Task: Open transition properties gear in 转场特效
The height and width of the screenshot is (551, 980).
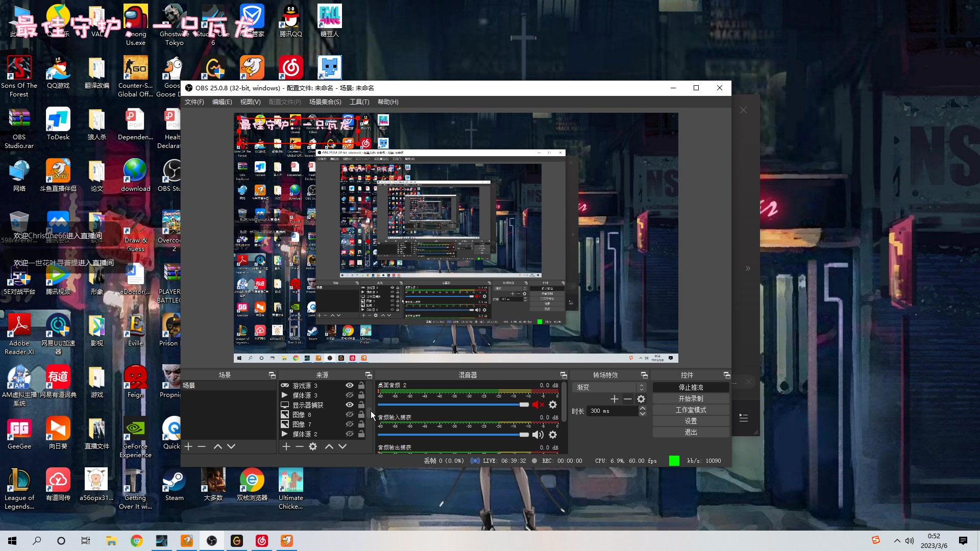Action: (x=641, y=399)
